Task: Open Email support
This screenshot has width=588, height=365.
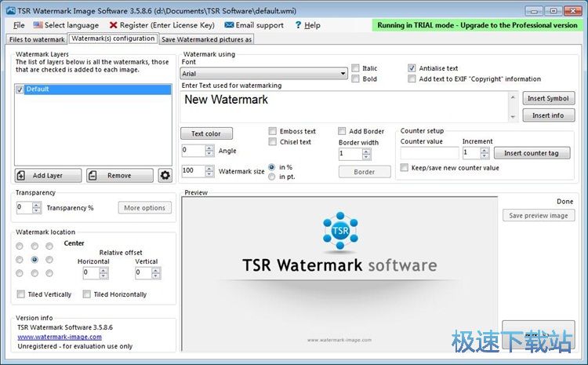Action: (254, 25)
